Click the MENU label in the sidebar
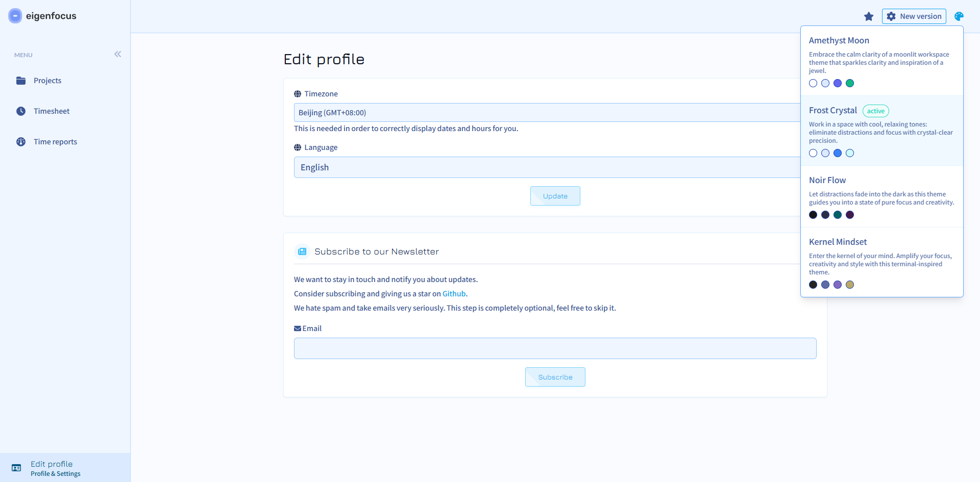The image size is (980, 482). (23, 55)
